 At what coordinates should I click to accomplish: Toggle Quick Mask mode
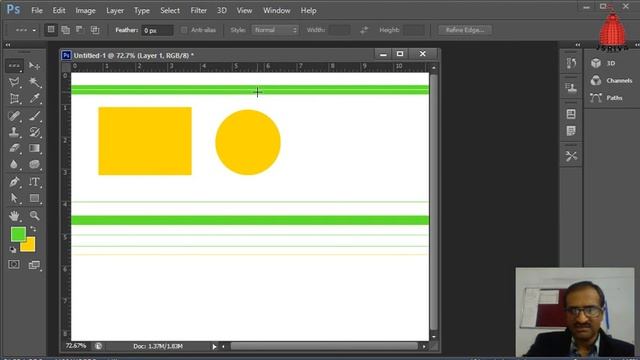14,265
